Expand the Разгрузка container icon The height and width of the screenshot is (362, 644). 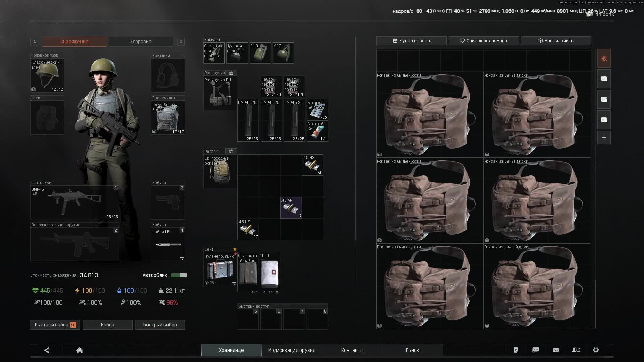pos(231,73)
